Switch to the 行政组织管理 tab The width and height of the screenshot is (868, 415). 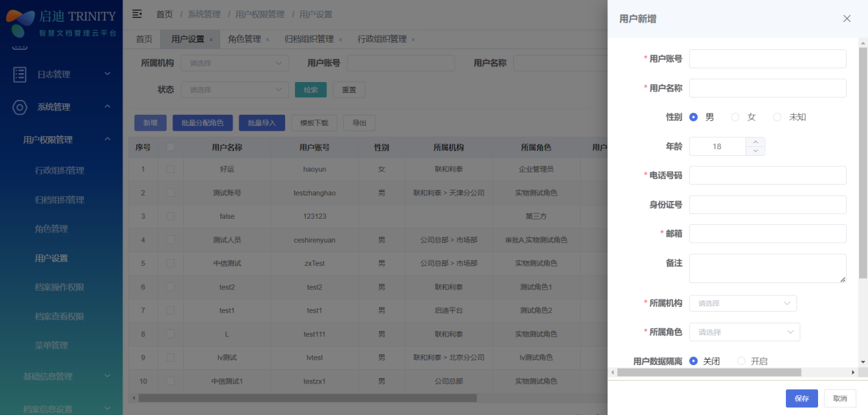tap(382, 40)
